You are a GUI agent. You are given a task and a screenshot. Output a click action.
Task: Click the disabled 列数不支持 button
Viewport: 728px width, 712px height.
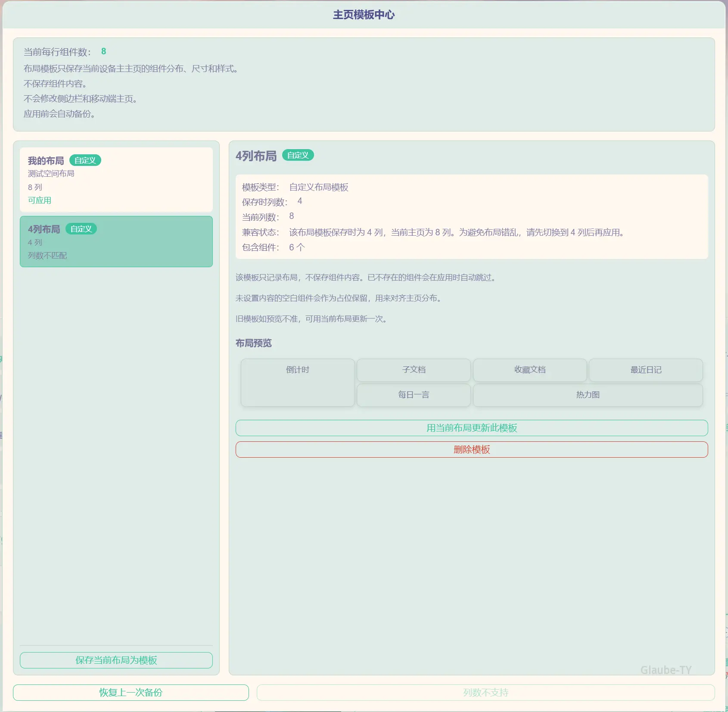(x=486, y=693)
